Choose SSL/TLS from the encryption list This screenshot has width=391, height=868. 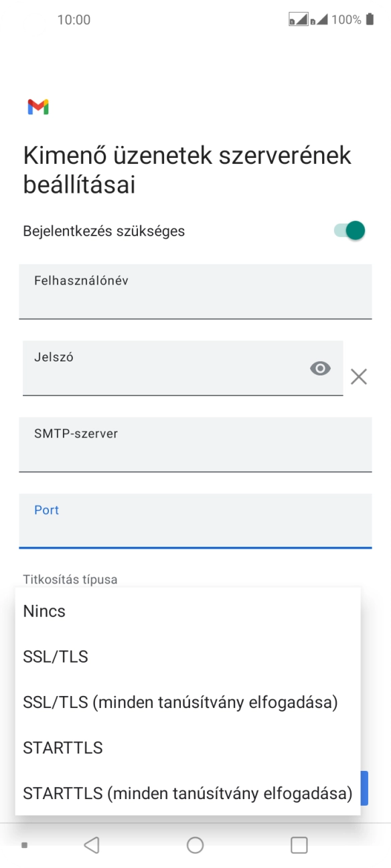pyautogui.click(x=55, y=657)
